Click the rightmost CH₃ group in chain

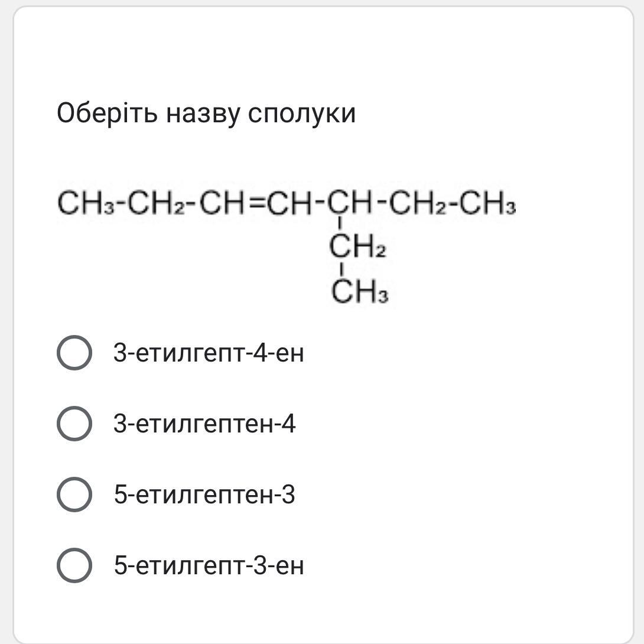click(x=487, y=203)
